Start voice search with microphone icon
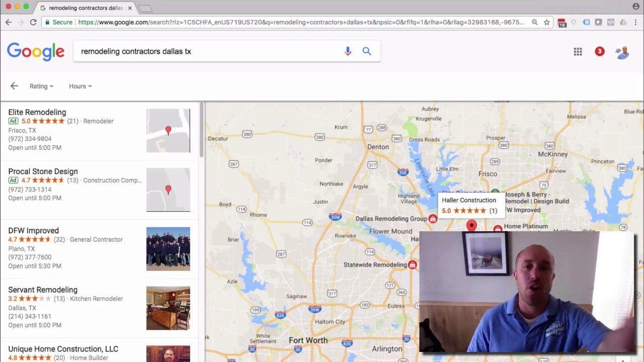 (348, 51)
